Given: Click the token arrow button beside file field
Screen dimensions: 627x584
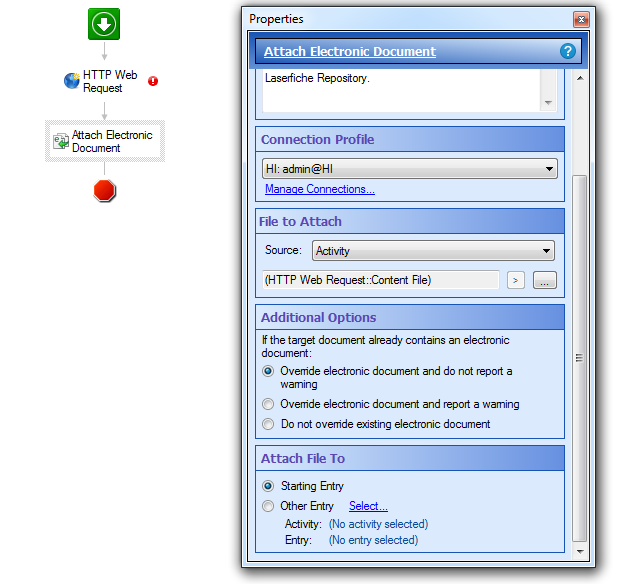Looking at the screenshot, I should [x=515, y=280].
